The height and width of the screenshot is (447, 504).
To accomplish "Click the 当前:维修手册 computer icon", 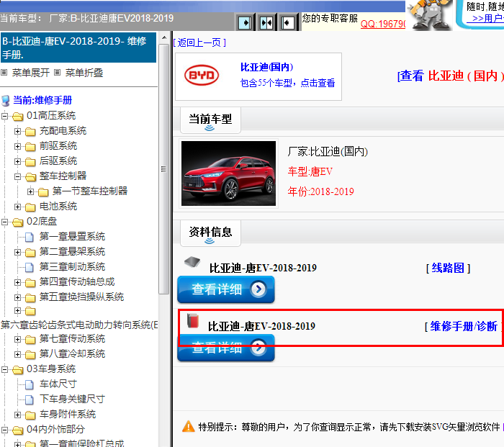I will 6,101.
